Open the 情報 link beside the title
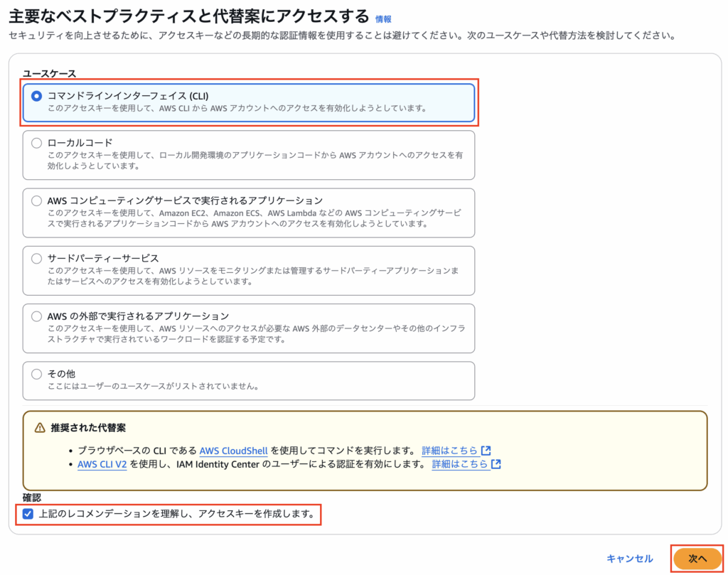Screen dimensions: 728x575 tap(383, 19)
